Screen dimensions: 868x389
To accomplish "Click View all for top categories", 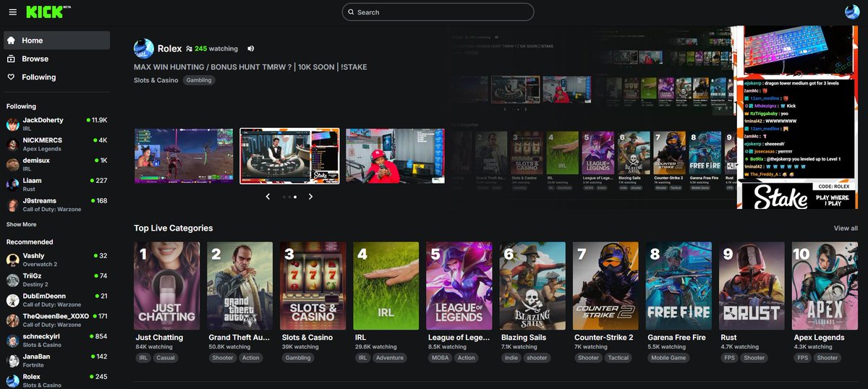I will click(846, 228).
